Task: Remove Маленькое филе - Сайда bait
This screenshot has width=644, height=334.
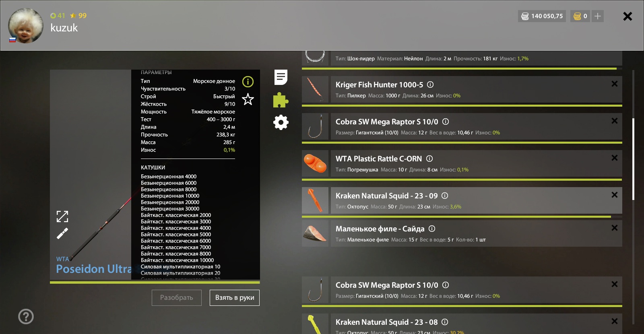Action: [615, 228]
